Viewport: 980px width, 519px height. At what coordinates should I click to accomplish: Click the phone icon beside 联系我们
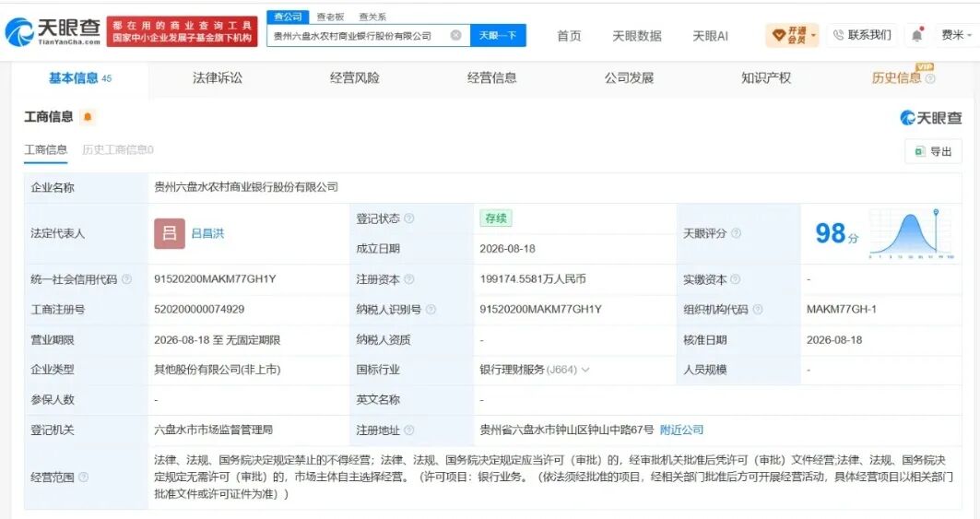[x=839, y=36]
